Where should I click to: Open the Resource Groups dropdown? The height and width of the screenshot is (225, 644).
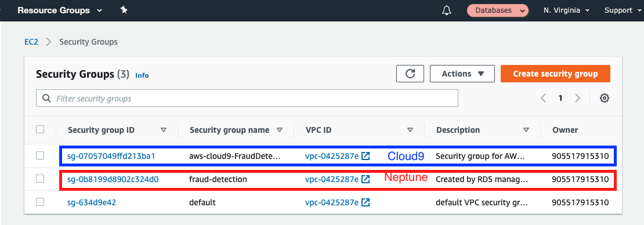[x=60, y=10]
